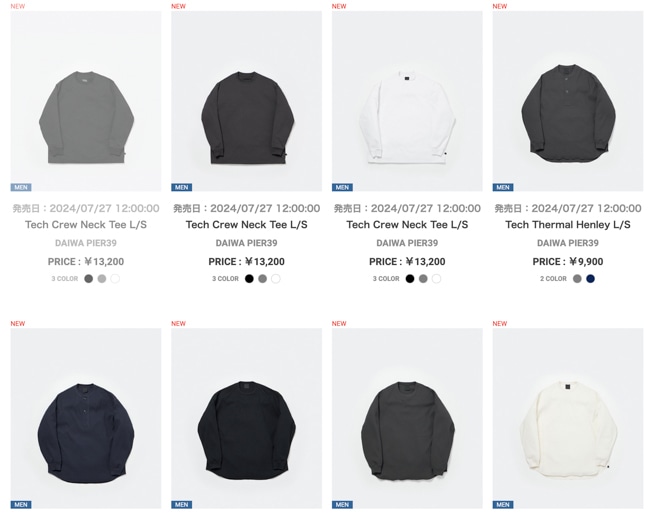Click the ¥9,900 price of the Thermal Henley

(x=586, y=262)
